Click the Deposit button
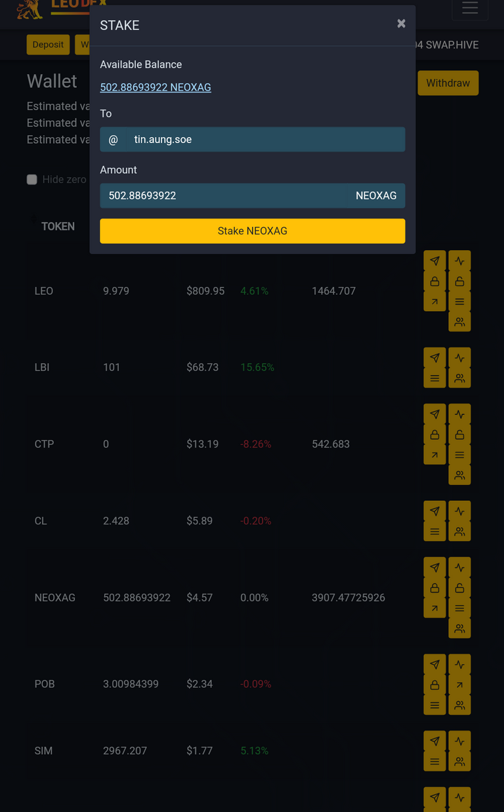 point(48,45)
